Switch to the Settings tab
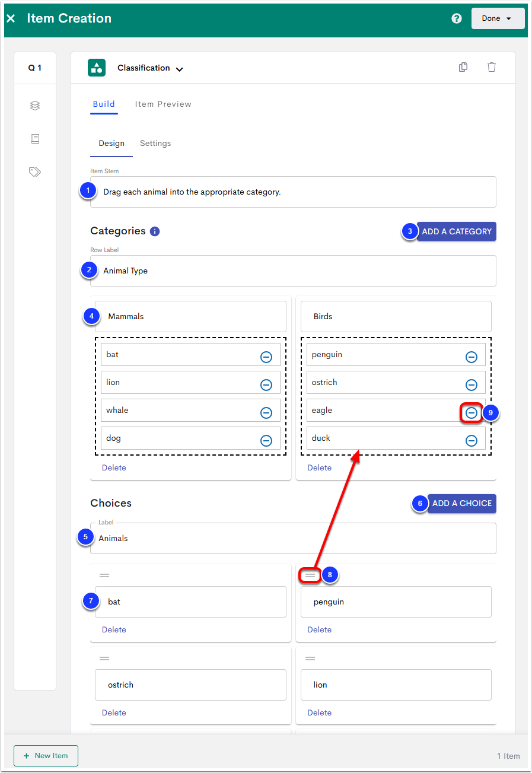532x773 pixels. 155,143
